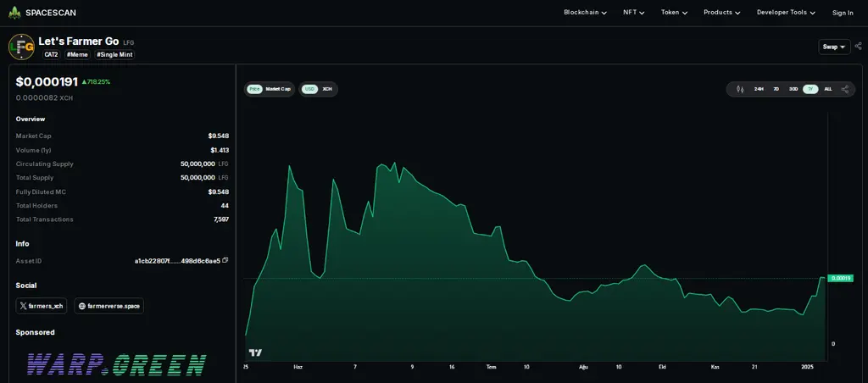This screenshot has width=868, height=383.
Task: Share the token page using the share icon beside Swap
Action: [858, 47]
